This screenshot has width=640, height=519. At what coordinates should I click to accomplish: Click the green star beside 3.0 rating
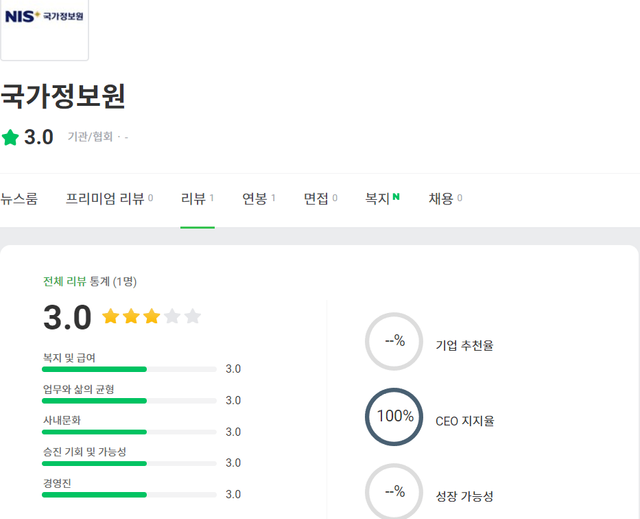coord(10,137)
